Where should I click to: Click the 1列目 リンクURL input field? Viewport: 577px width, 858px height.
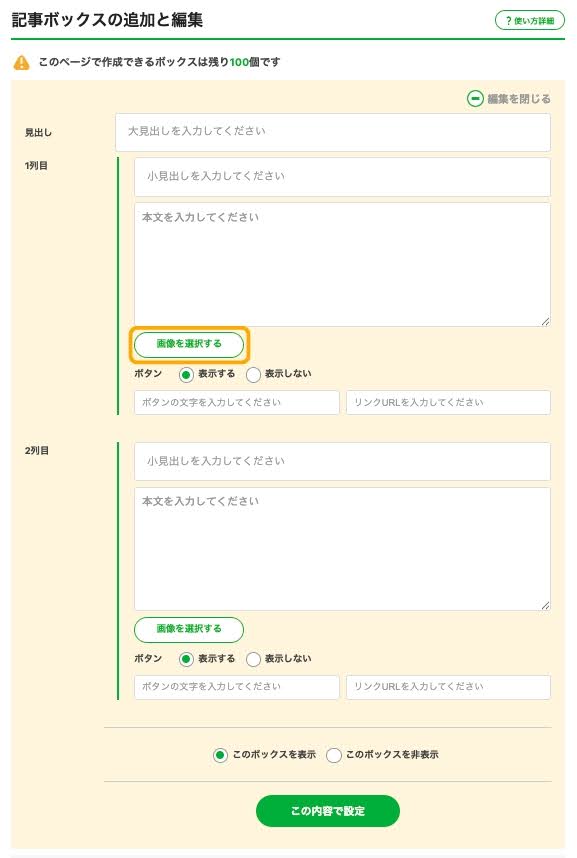448,402
